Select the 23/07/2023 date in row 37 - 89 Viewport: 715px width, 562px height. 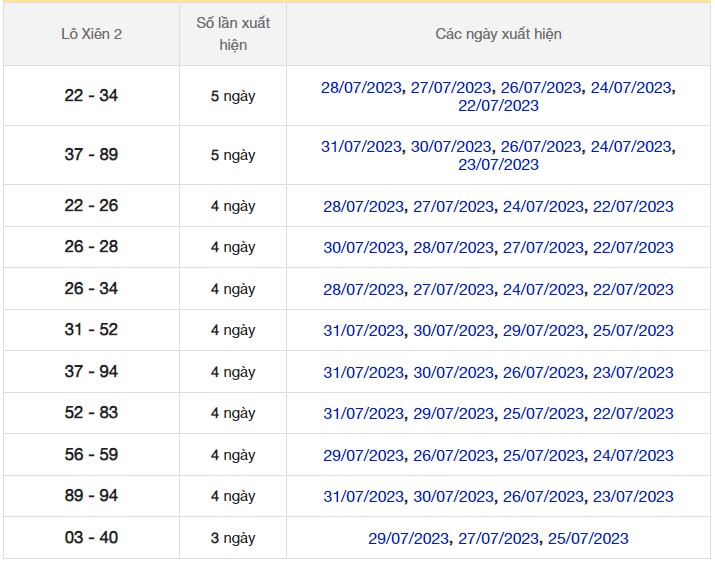(498, 165)
